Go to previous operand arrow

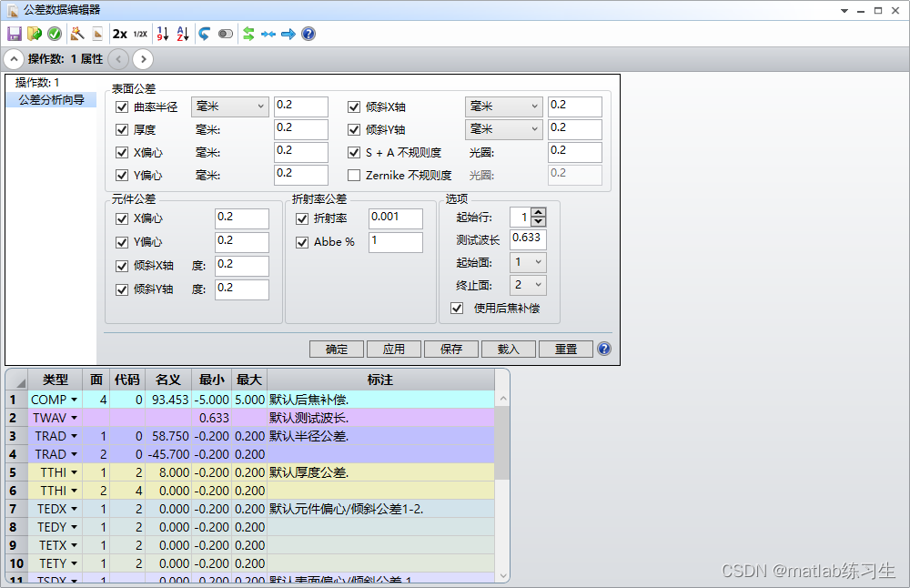(118, 58)
